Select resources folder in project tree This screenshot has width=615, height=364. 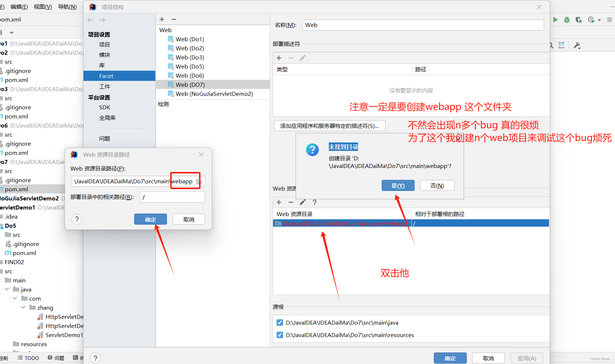point(34,344)
